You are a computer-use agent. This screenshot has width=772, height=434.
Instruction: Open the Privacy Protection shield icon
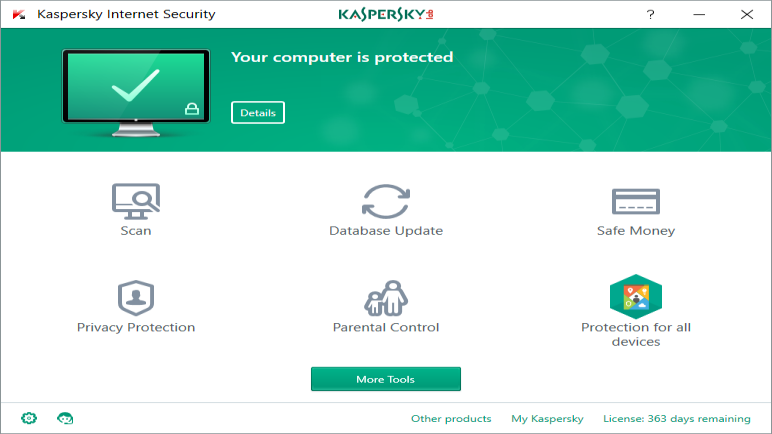[136, 297]
